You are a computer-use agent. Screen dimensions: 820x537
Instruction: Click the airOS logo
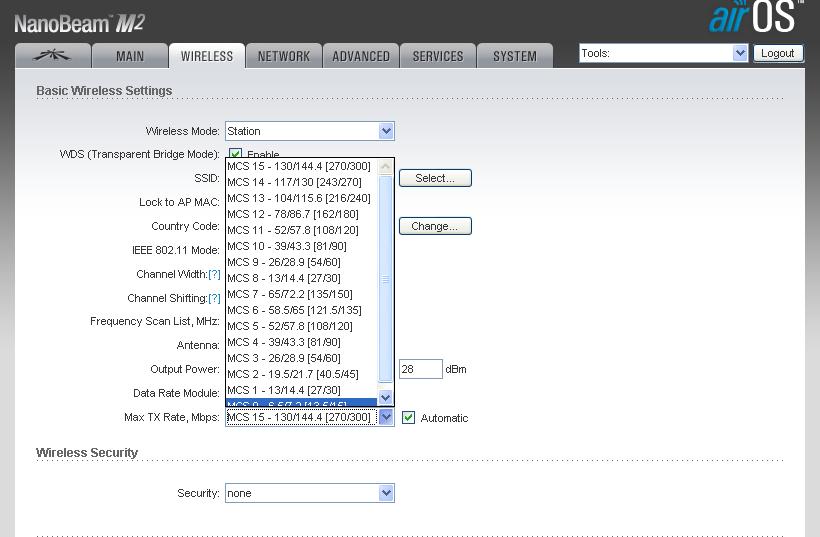point(755,17)
